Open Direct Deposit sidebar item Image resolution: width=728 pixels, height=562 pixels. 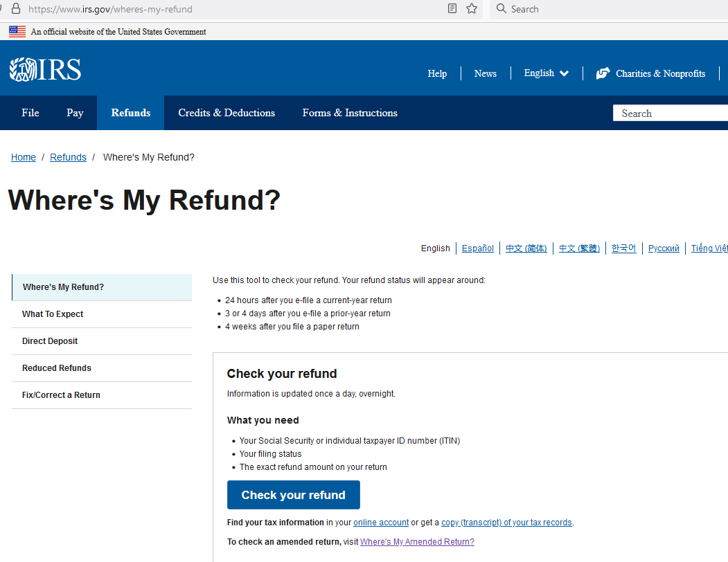pos(50,341)
